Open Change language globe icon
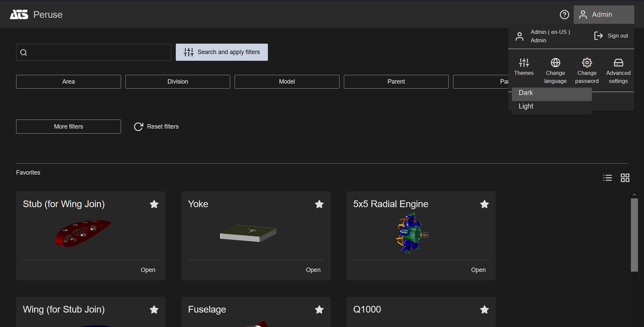The image size is (644, 327). pyautogui.click(x=555, y=63)
